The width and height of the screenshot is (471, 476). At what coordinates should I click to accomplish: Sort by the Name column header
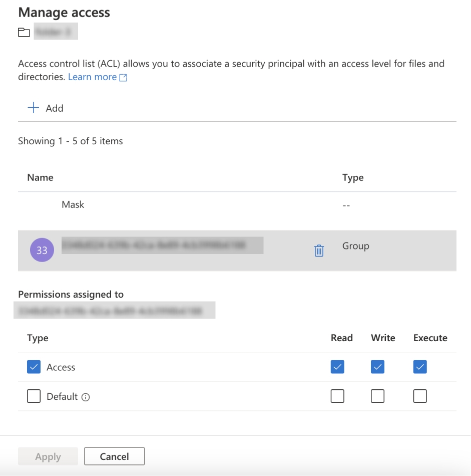click(x=40, y=177)
